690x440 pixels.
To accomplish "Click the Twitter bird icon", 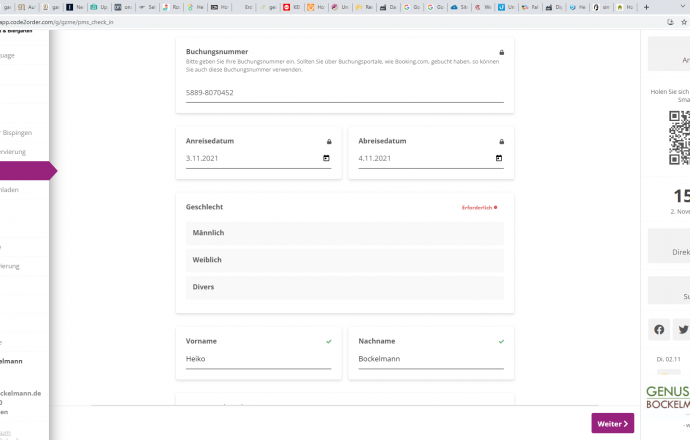I will (x=683, y=330).
